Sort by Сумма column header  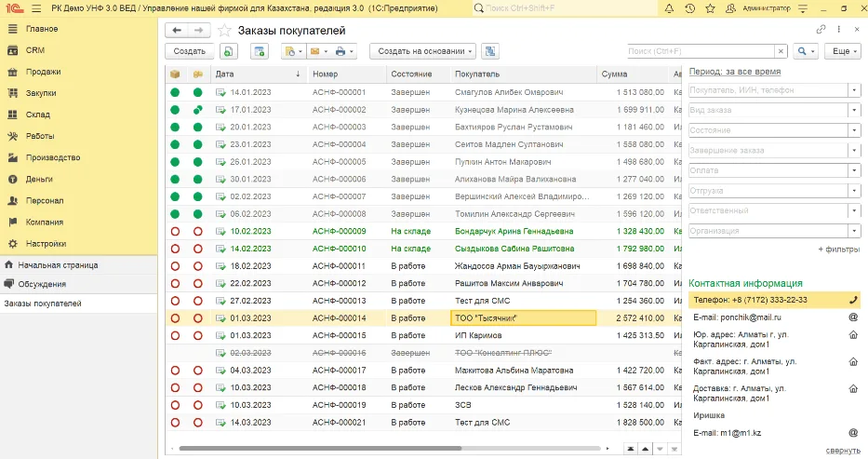tap(633, 74)
